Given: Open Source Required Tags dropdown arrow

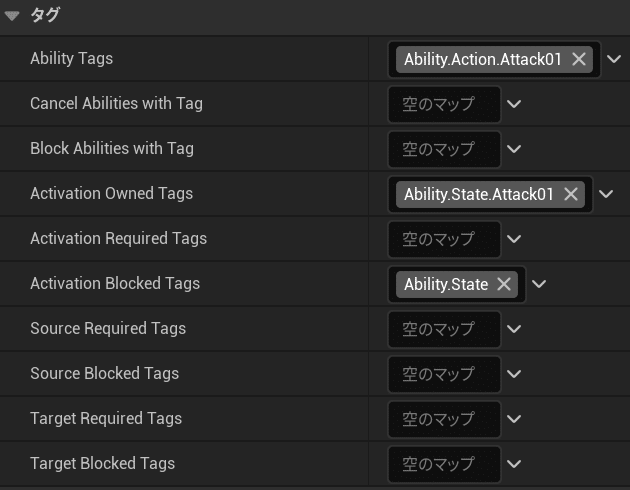Looking at the screenshot, I should click(x=514, y=329).
